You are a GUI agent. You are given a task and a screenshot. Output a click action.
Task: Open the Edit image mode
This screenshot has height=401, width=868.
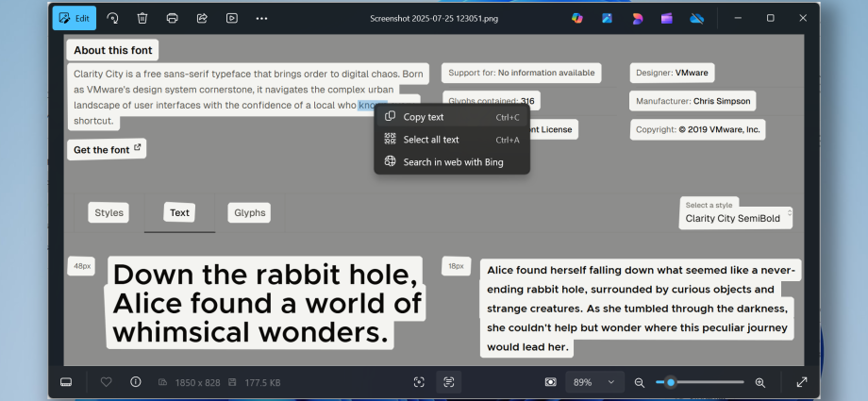pos(75,18)
